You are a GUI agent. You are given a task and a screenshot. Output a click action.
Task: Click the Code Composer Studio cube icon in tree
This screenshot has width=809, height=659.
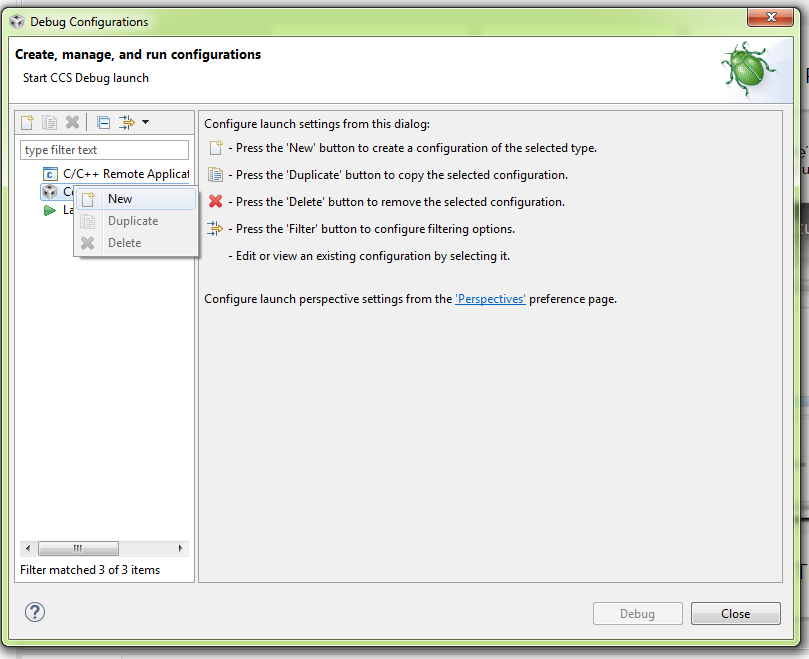point(50,192)
